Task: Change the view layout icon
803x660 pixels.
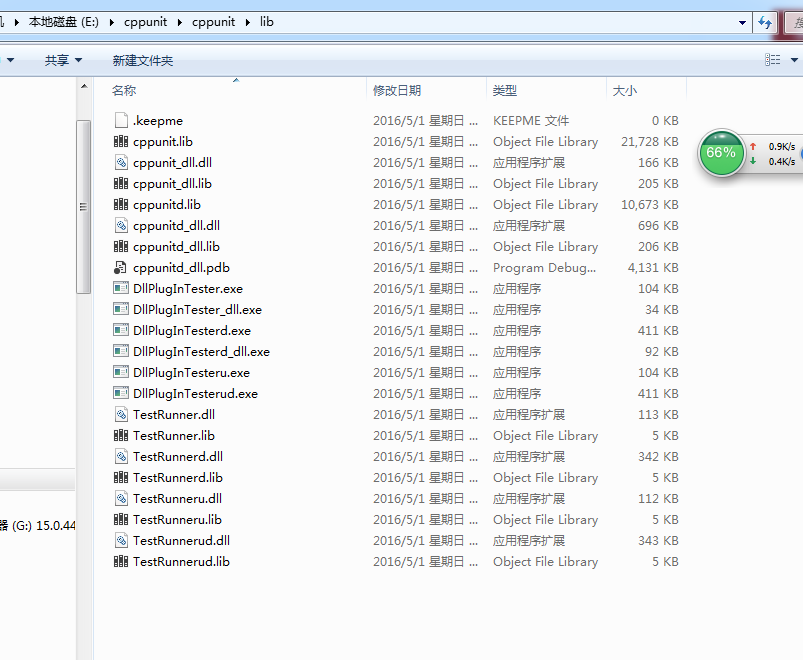Action: click(773, 60)
